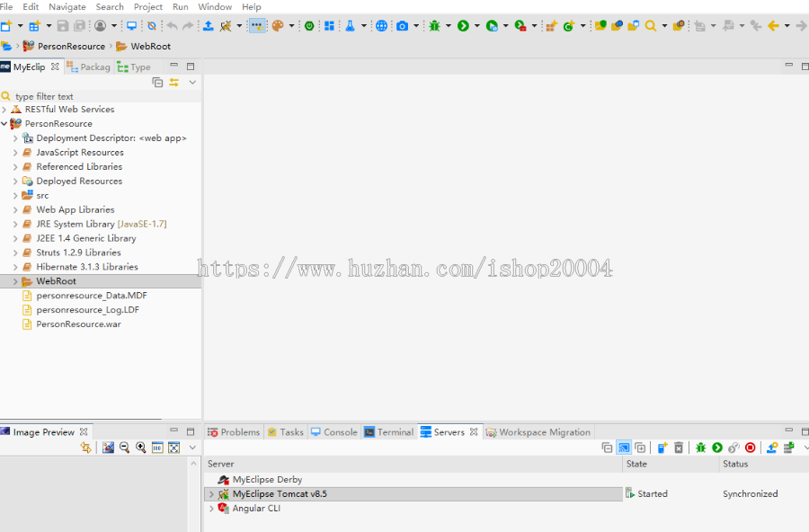The height and width of the screenshot is (532, 809).
Task: Click the Zoom In icon in the Image Preview toolbar
Action: pos(141,448)
